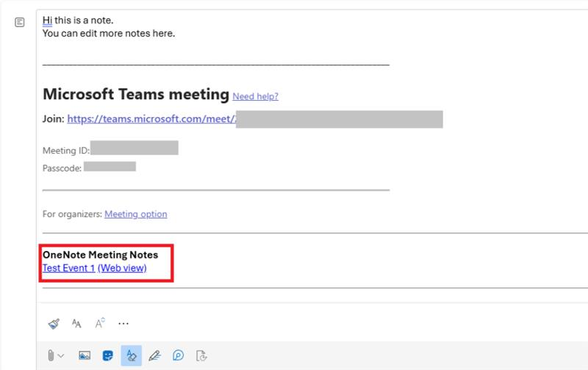
Task: Toggle the show formatting options button
Action: tap(132, 355)
